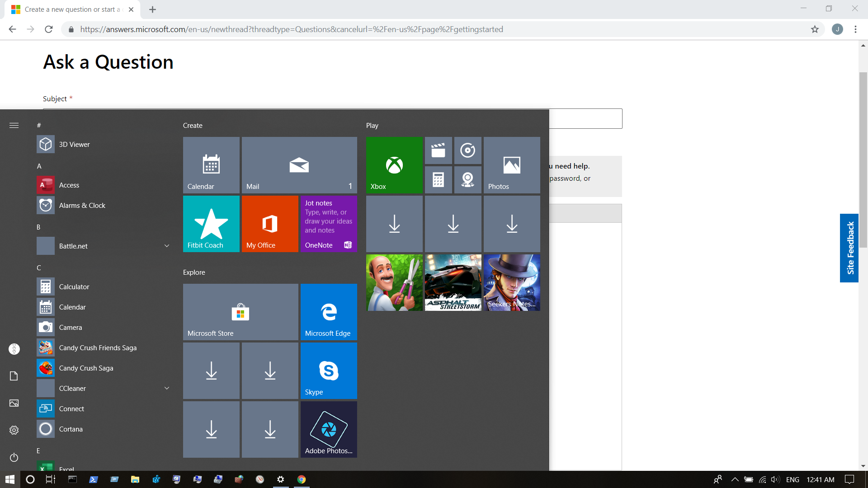Launch the Camera app
Viewport: 868px width, 488px height.
coord(103,328)
